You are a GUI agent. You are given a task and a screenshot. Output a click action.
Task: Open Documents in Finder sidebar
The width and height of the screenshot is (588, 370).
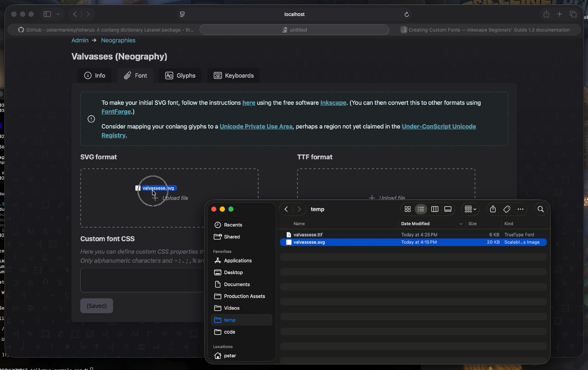coord(237,284)
